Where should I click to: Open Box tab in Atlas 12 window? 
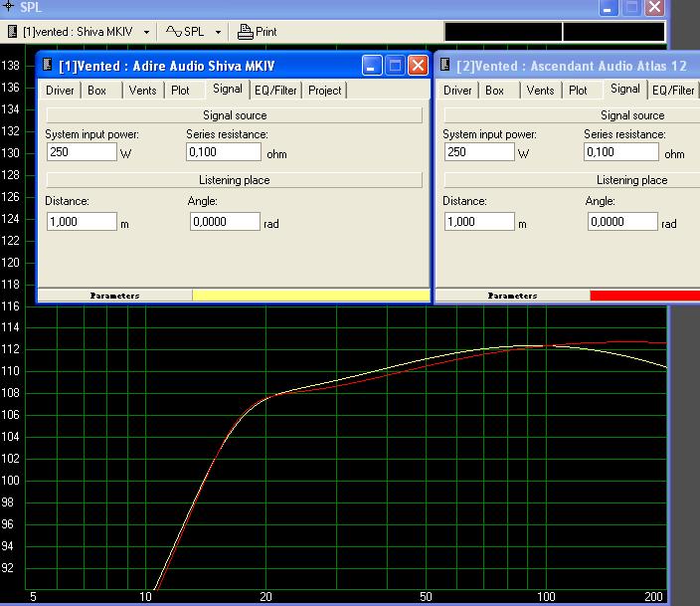tap(494, 91)
